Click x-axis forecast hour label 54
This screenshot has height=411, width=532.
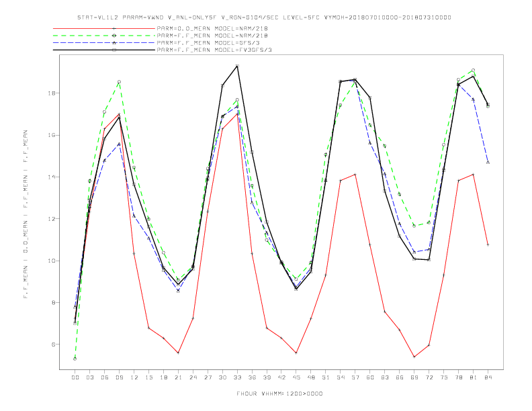pos(341,377)
